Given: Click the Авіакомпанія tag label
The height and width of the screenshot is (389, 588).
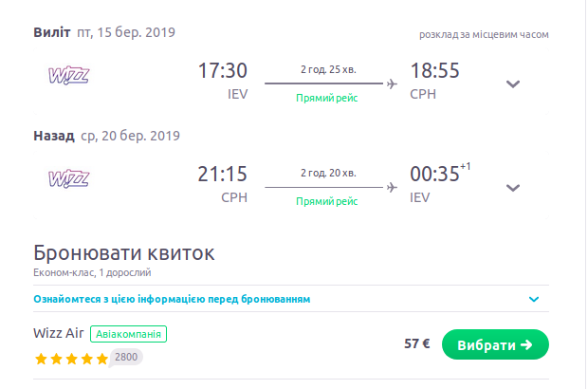Looking at the screenshot, I should click(129, 334).
